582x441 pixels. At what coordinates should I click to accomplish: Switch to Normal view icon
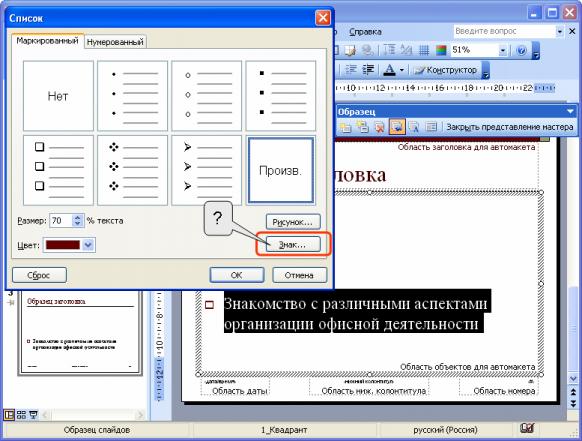pyautogui.click(x=9, y=414)
